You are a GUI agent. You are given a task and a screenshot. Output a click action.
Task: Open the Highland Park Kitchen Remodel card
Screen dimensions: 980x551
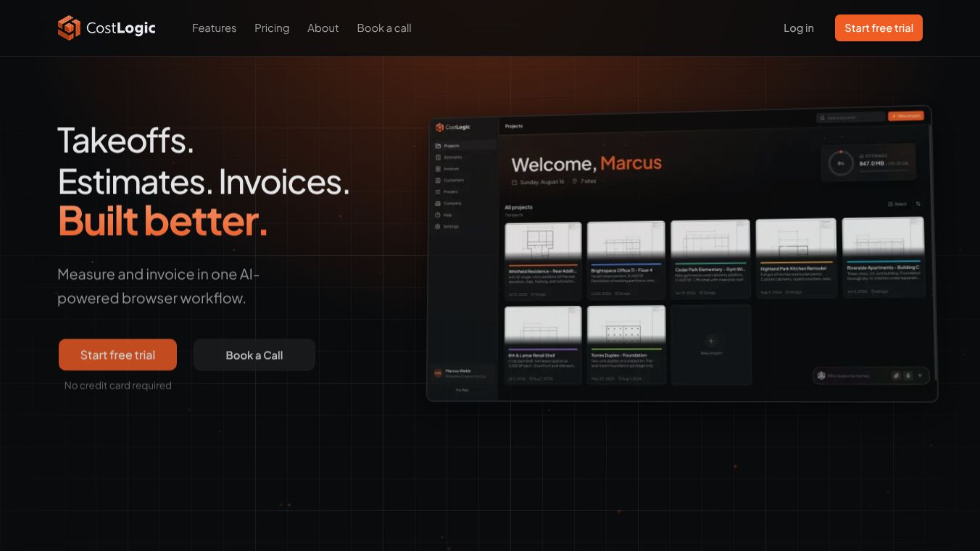[796, 258]
